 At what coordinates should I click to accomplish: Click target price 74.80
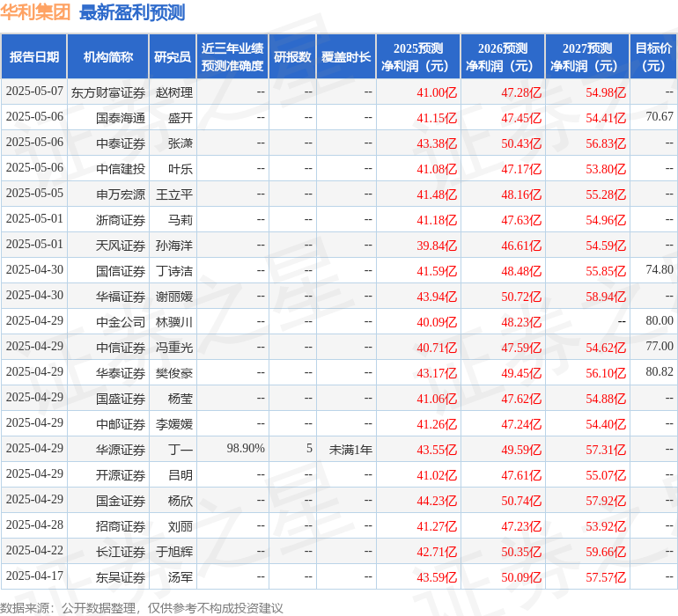(660, 269)
